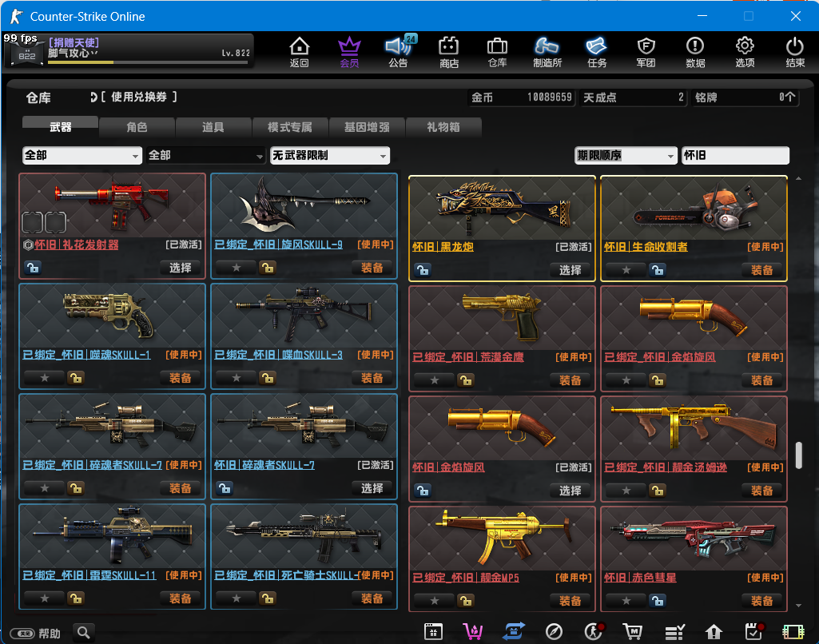819x644 pixels.
Task: Click 装备 button for 雷霆SKULL-11
Action: pos(181,598)
